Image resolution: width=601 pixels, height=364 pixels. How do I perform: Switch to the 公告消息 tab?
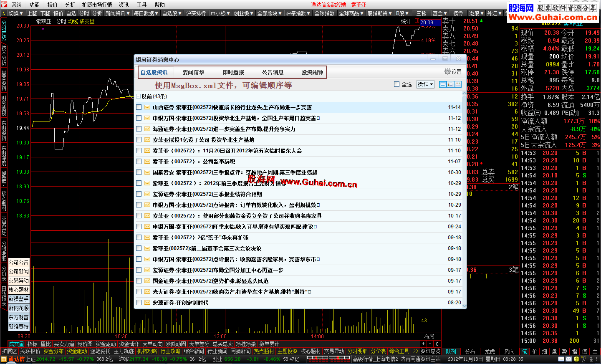[x=273, y=72]
